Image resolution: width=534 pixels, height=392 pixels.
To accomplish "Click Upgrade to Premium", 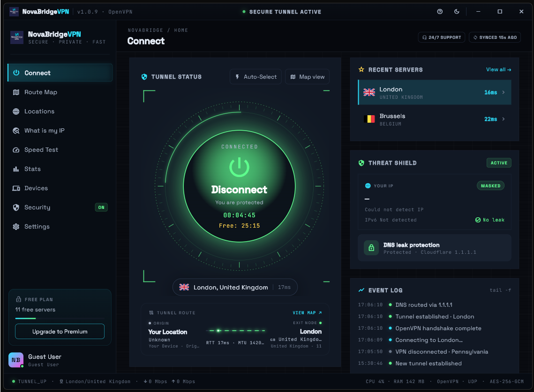I will pos(60,332).
